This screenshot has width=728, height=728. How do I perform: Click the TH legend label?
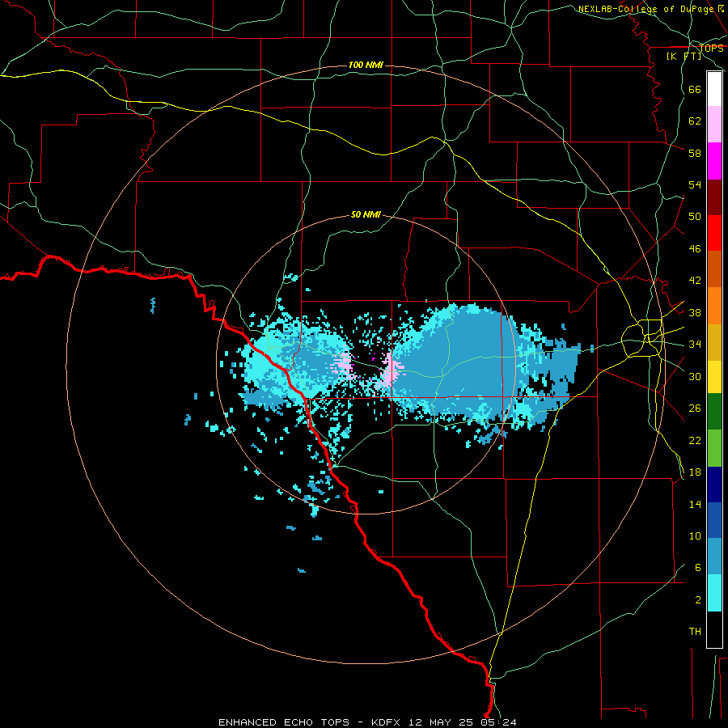point(695,631)
